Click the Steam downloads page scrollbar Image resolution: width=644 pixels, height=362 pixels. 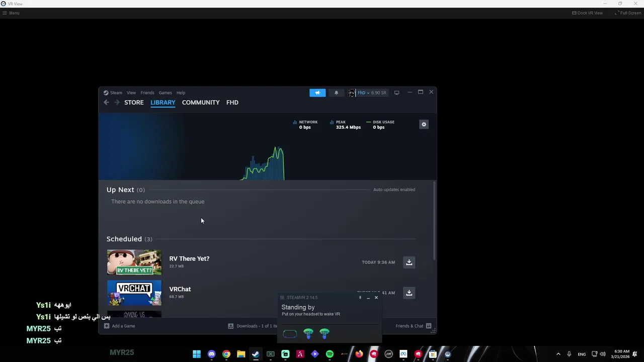[x=434, y=220]
